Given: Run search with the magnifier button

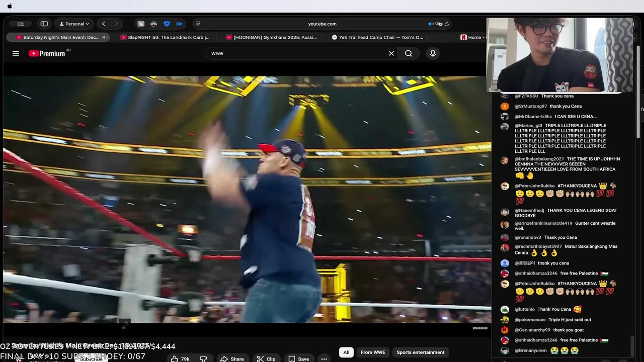Looking at the screenshot, I should [409, 53].
